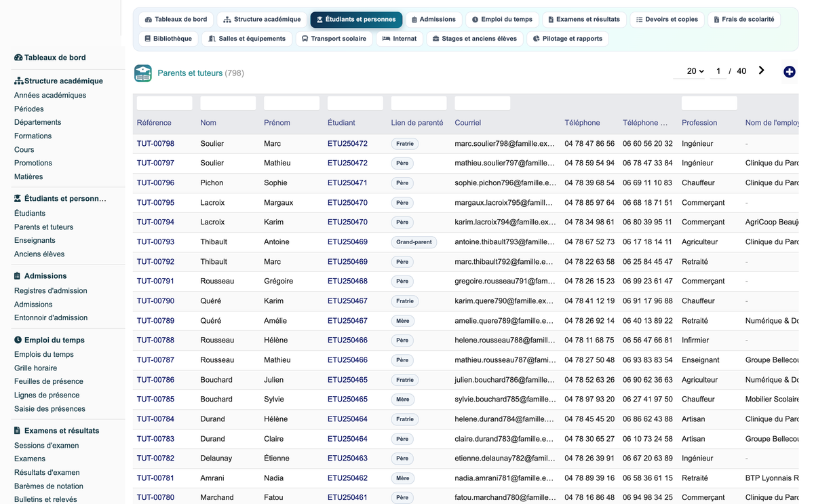The image size is (814, 504).
Task: Click the Parents et tuteurs page header icon
Action: point(143,73)
